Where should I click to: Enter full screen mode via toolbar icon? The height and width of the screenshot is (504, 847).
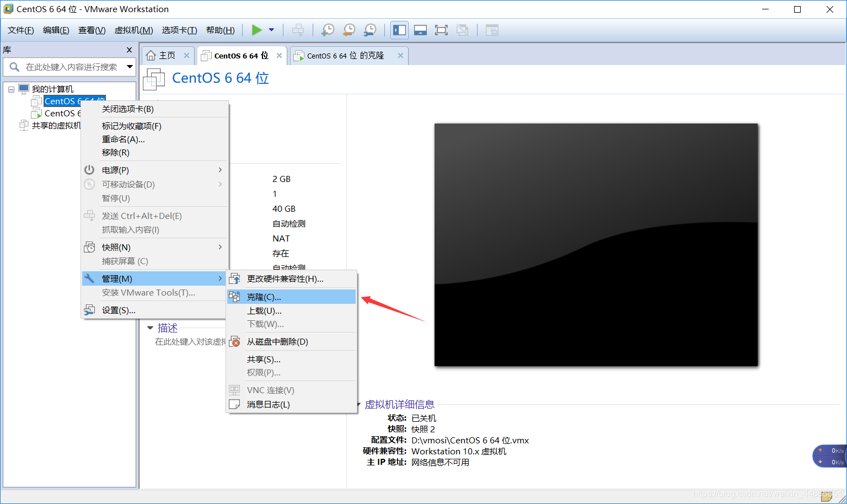click(x=441, y=30)
